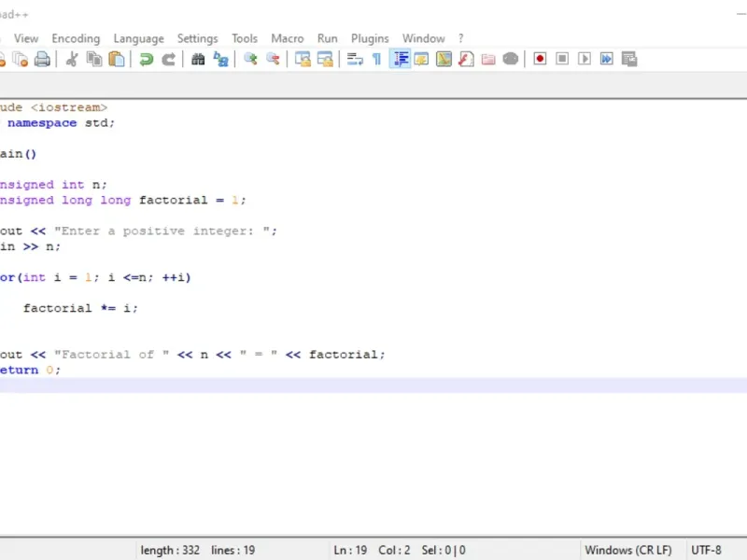Click the Paste clipboard icon
This screenshot has width=747, height=560.
tap(117, 59)
